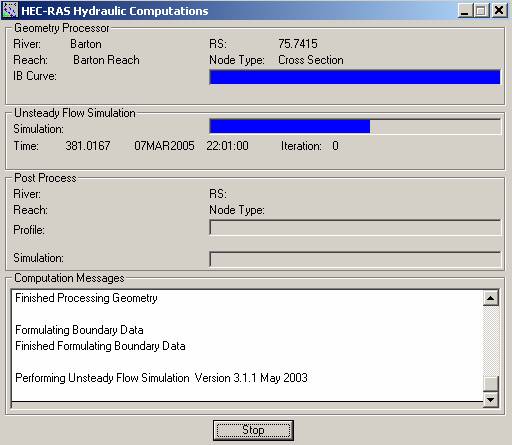Click the RS value 75.7415
Image resolution: width=512 pixels, height=445 pixels.
pyautogui.click(x=298, y=44)
